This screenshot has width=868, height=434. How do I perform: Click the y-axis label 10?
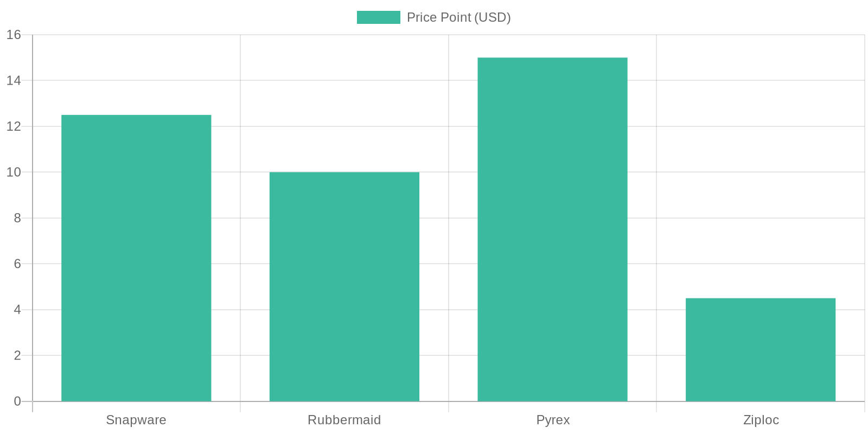pos(14,172)
